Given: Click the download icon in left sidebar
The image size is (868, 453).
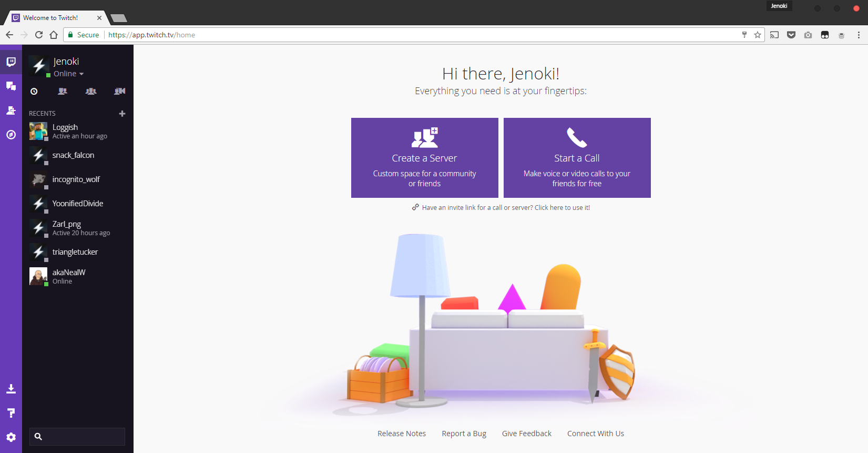Looking at the screenshot, I should [x=11, y=389].
